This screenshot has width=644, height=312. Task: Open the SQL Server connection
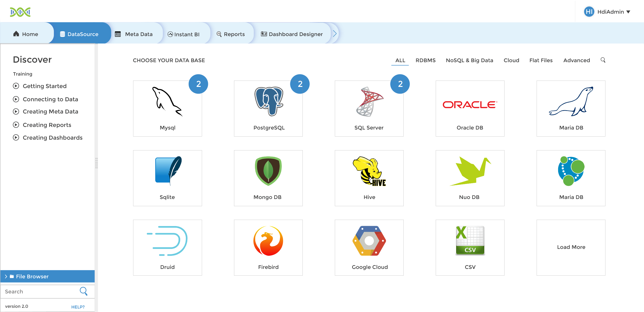pos(369,109)
